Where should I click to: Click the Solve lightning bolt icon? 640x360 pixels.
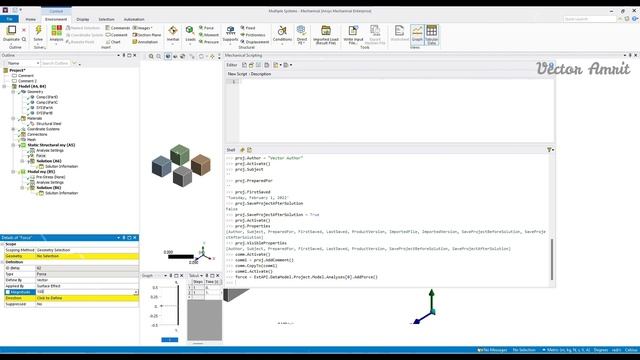(x=38, y=30)
